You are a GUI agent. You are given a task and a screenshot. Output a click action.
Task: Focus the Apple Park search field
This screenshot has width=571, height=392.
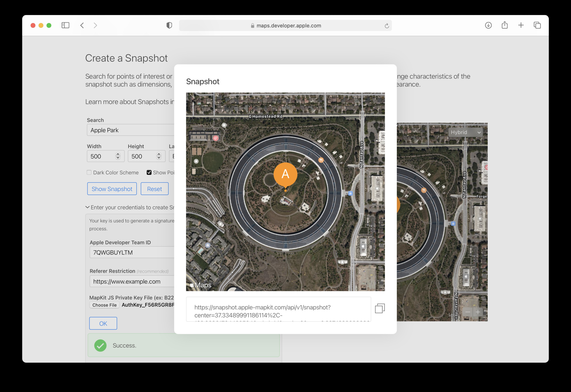click(130, 130)
